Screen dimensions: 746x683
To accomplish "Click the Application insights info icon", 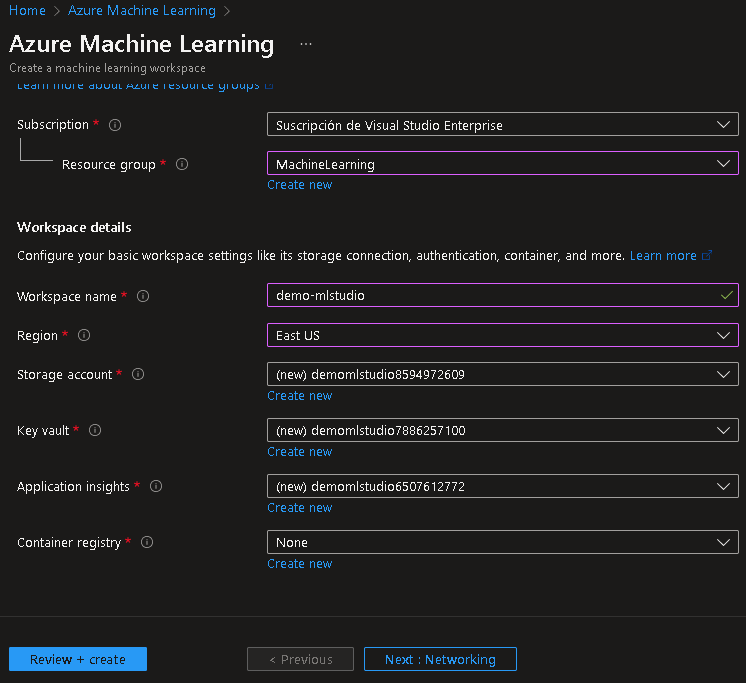I will (156, 487).
